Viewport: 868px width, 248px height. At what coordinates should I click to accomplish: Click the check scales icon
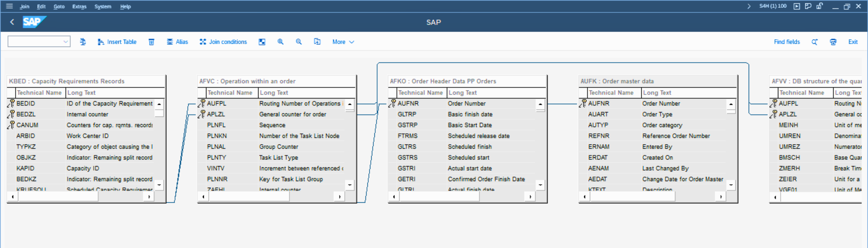[x=83, y=42]
